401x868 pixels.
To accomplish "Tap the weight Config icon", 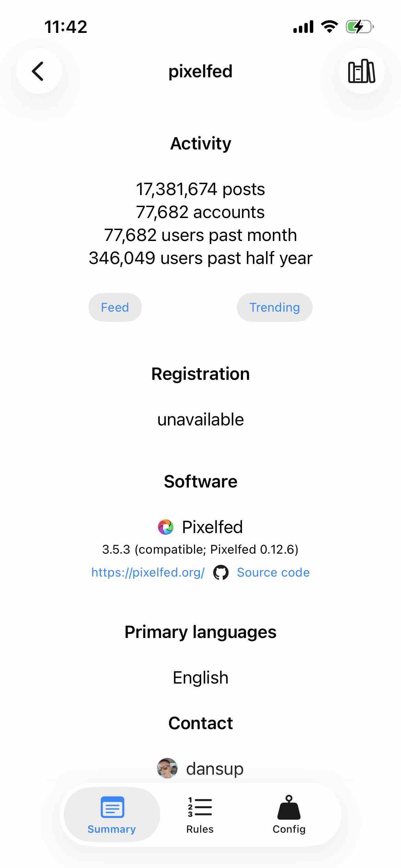I will 289,807.
